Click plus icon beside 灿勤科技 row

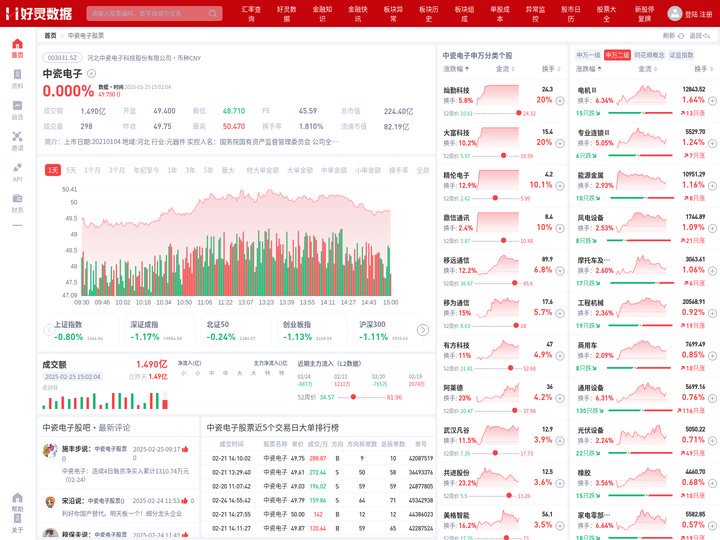point(560,101)
